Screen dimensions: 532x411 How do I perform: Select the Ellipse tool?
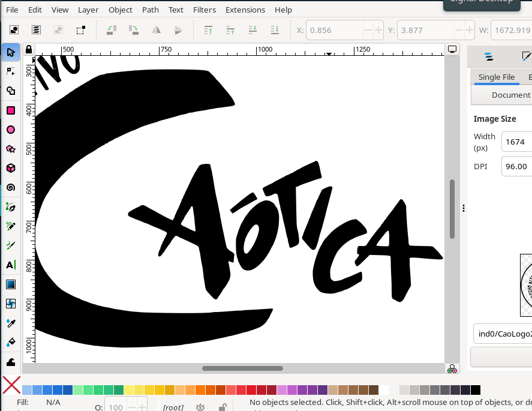coord(11,130)
